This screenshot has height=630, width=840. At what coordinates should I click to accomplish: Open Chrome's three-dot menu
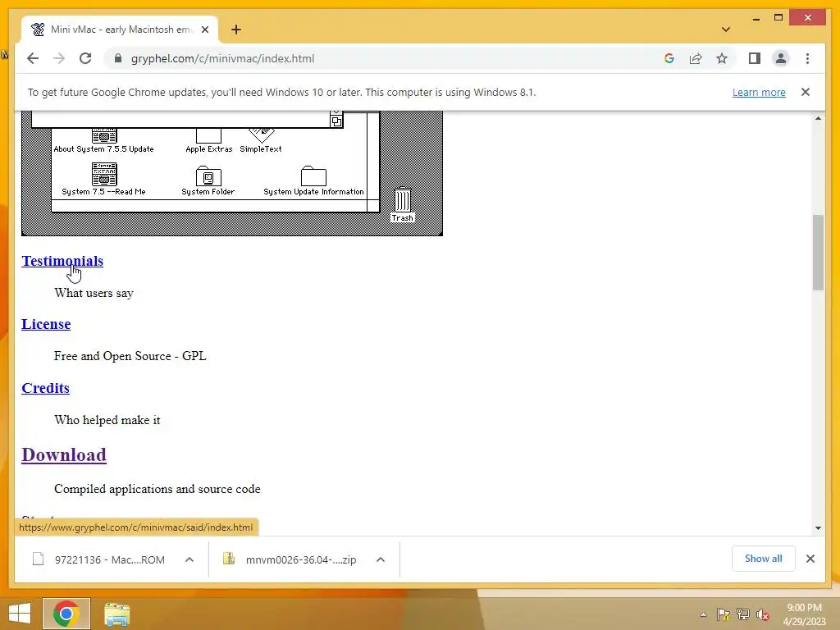coord(807,58)
